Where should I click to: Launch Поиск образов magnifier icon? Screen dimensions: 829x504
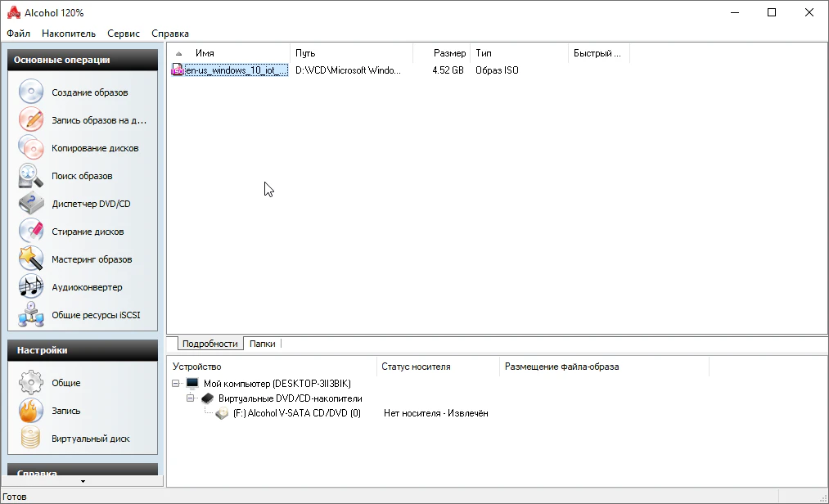pos(31,176)
